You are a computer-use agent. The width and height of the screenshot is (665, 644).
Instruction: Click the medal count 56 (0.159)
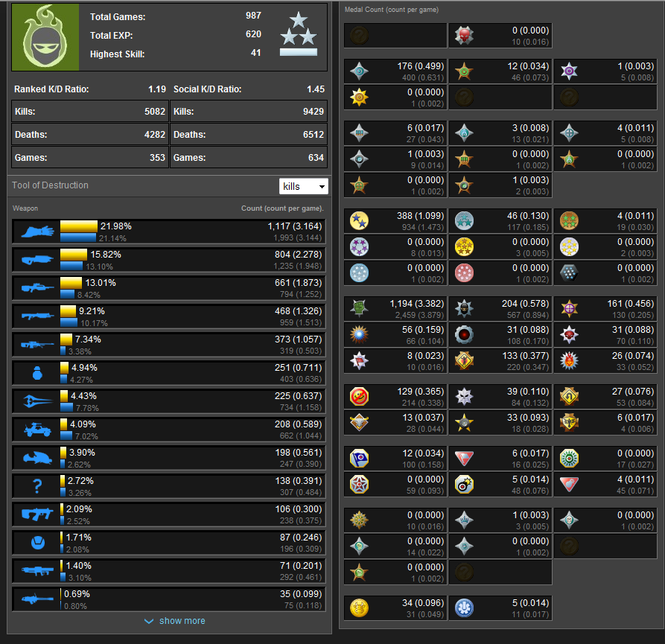click(423, 329)
